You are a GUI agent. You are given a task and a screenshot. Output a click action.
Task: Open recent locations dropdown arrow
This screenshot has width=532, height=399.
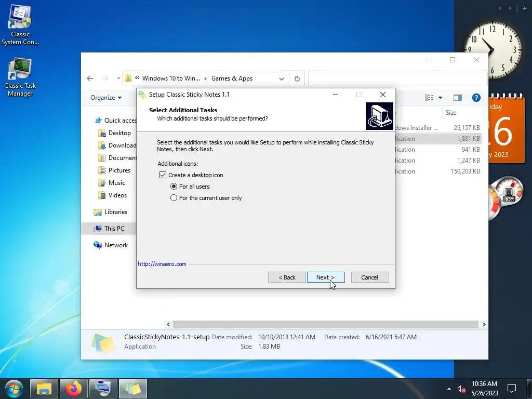[118, 78]
